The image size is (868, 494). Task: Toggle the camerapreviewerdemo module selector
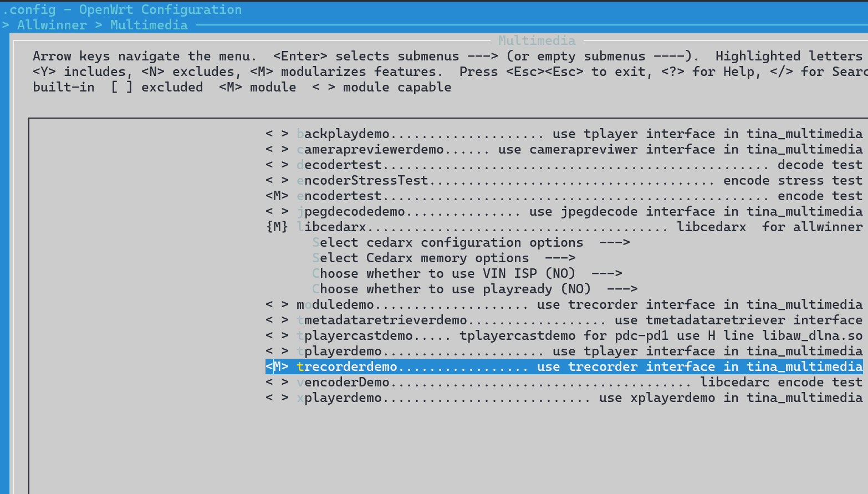277,149
